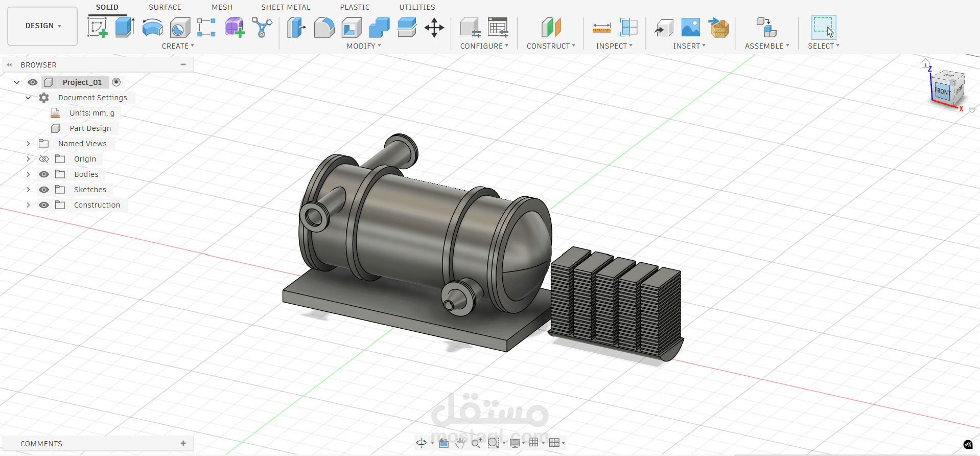Open the INSERT dropdown menu
Viewport: 980px width, 456px height.
(x=689, y=46)
